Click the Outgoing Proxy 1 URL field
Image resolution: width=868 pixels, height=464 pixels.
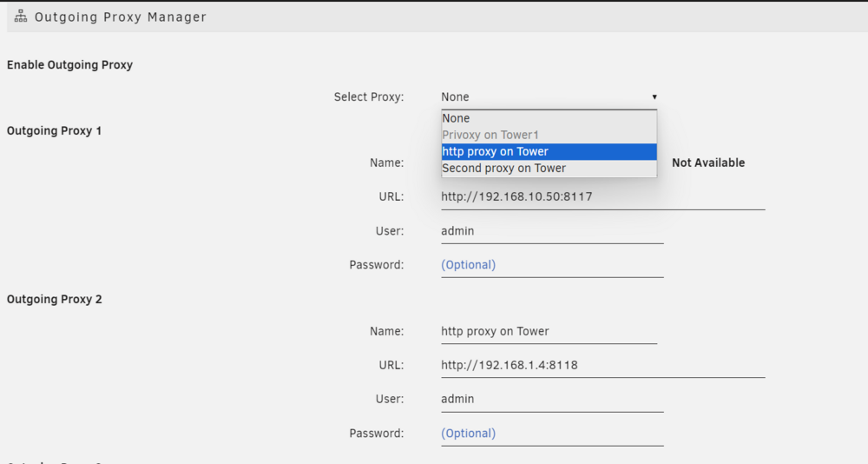pos(603,196)
